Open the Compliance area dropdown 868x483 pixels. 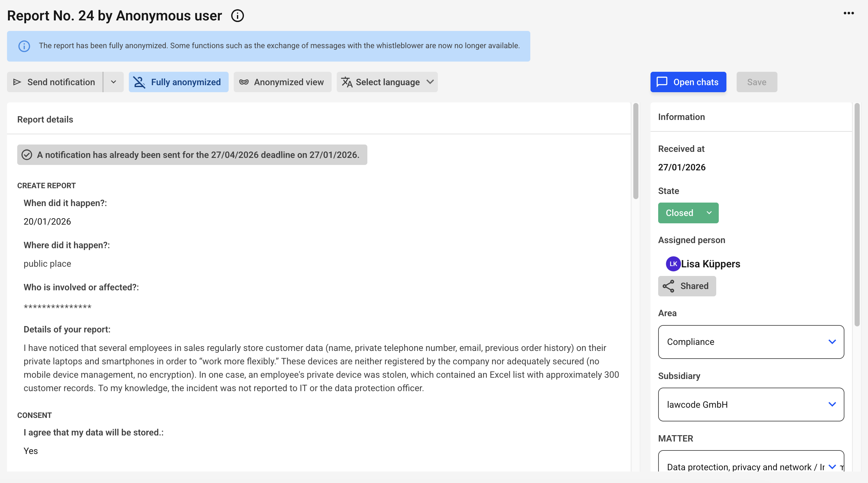click(751, 342)
